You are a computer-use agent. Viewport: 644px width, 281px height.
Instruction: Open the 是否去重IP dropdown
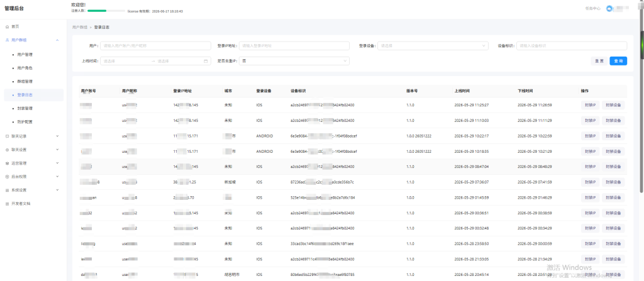point(294,61)
